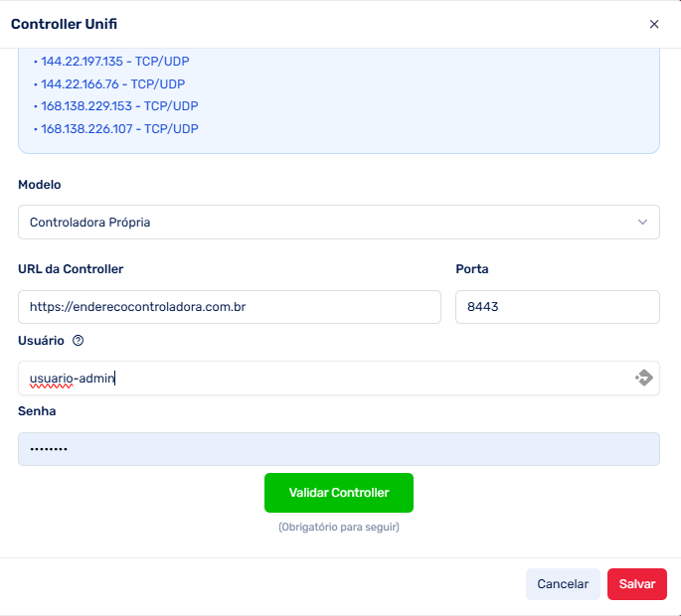Focus the URL da Controller field
Screen dimensions: 681x616
tap(229, 307)
